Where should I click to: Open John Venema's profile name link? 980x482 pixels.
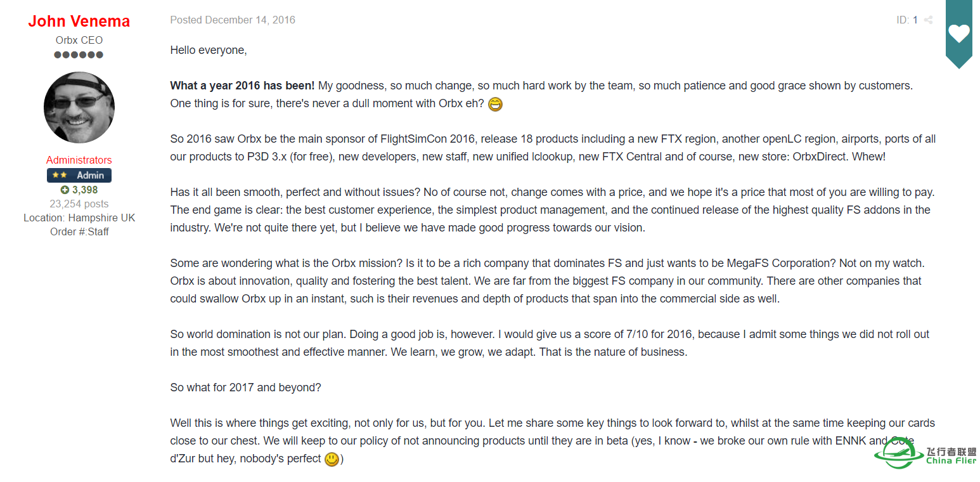click(79, 21)
